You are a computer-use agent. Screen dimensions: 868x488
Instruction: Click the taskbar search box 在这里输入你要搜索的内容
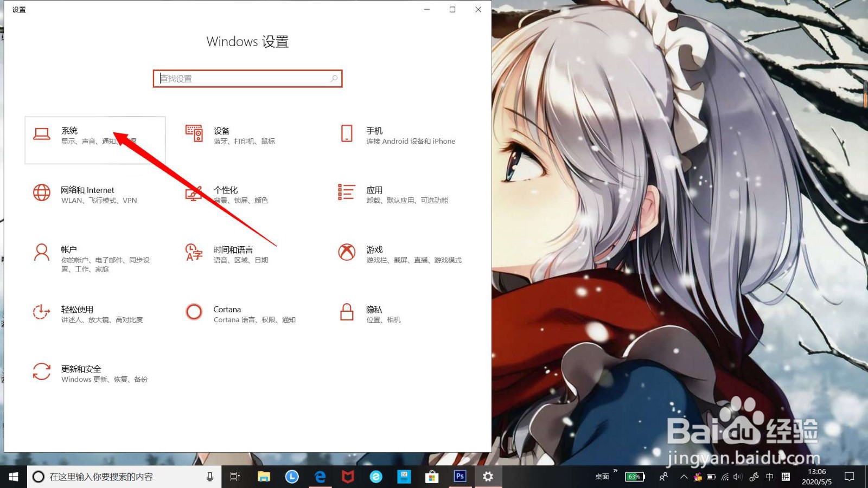[124, 477]
